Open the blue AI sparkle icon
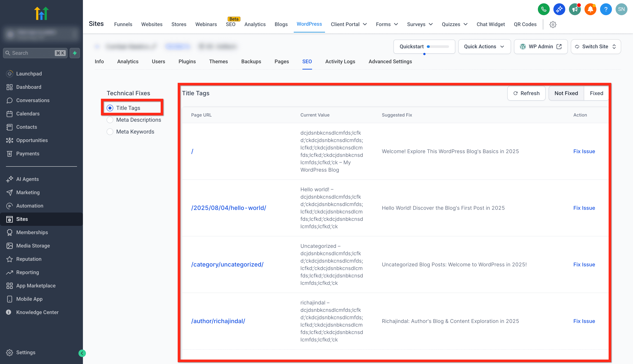The width and height of the screenshot is (633, 364). click(x=559, y=9)
